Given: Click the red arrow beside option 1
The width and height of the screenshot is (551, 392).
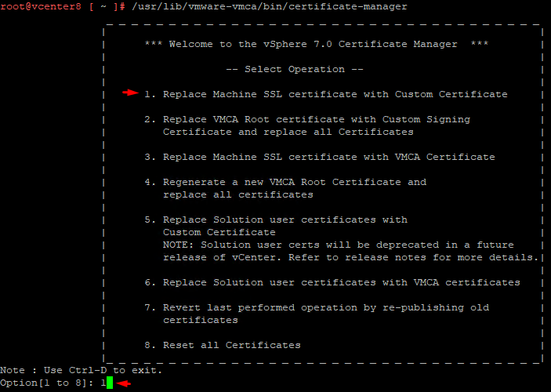Looking at the screenshot, I should point(129,93).
